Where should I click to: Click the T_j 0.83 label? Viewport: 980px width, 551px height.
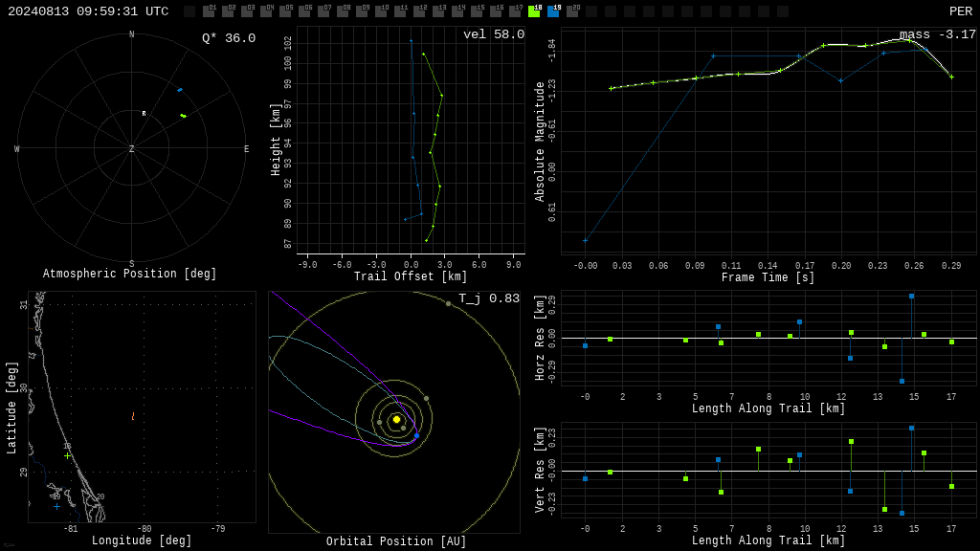pos(489,298)
